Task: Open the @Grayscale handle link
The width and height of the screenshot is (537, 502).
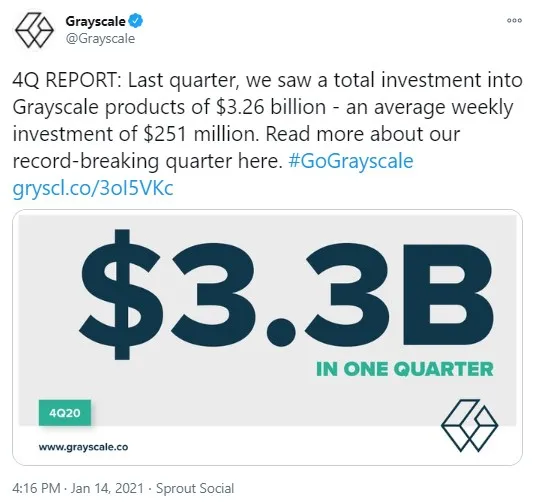Action: 100,38
